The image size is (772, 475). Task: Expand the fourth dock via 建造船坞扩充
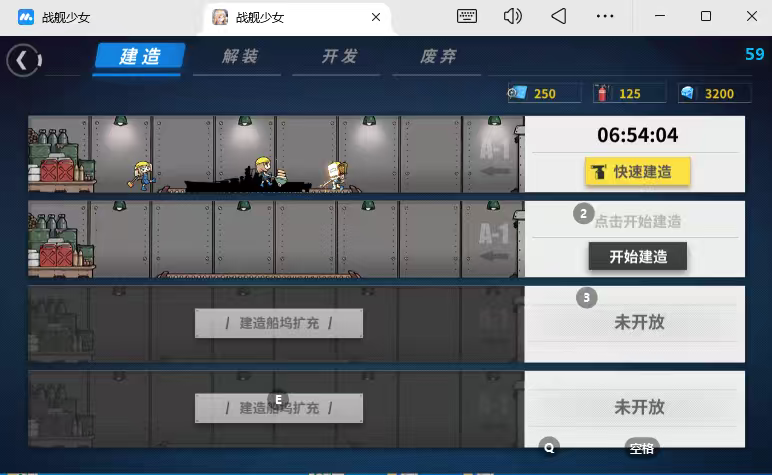(278, 408)
